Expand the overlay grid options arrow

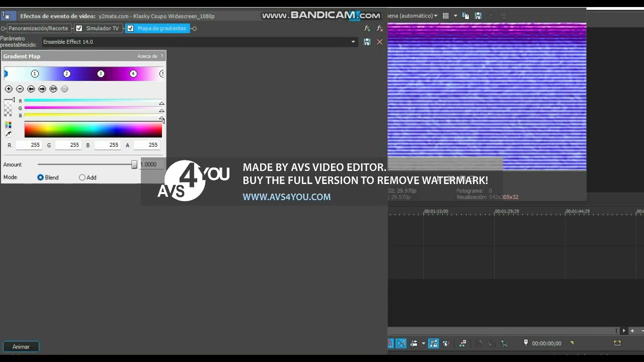(455, 16)
